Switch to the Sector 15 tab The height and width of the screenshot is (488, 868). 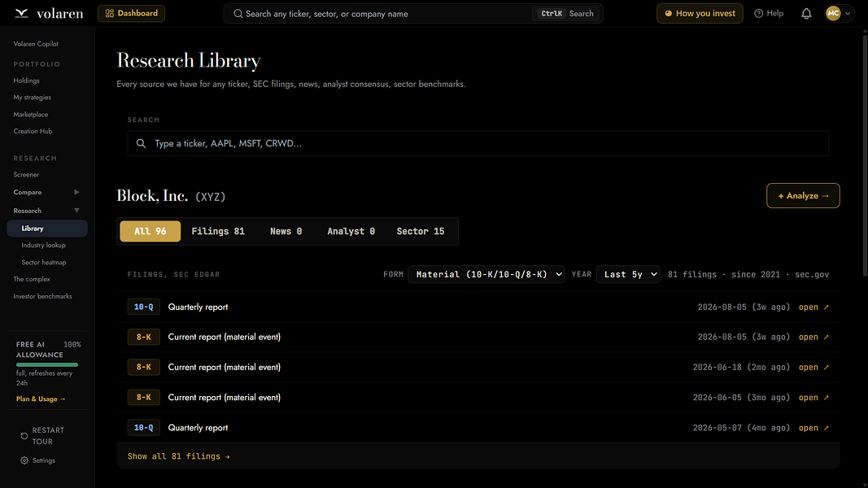tap(420, 231)
